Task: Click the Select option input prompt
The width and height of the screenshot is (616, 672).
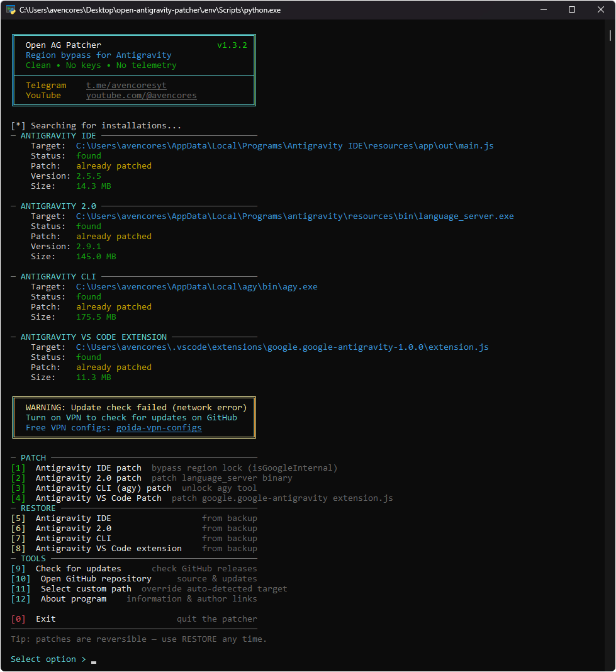Action: [x=53, y=659]
